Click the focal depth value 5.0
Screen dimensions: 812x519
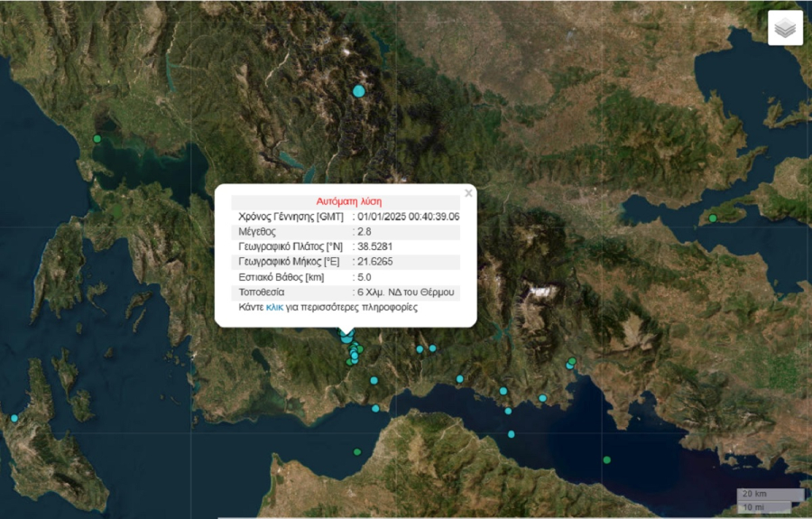pyautogui.click(x=364, y=277)
